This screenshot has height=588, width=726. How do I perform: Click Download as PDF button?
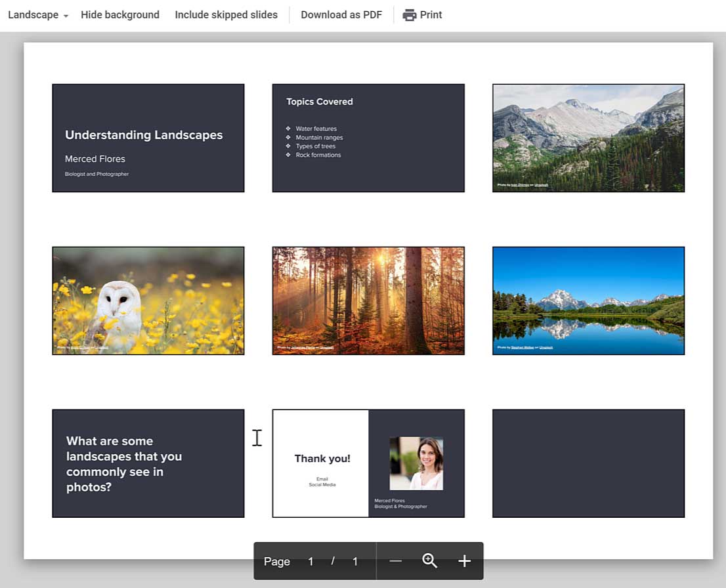341,15
